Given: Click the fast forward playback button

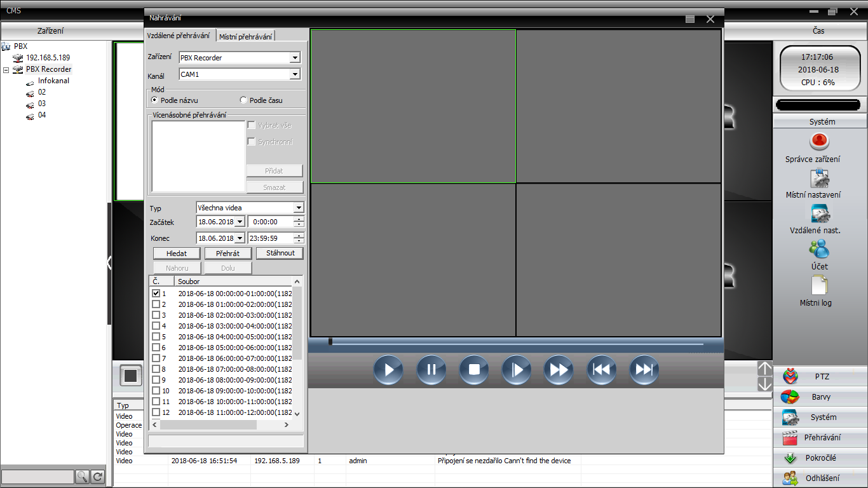Looking at the screenshot, I should pos(559,370).
